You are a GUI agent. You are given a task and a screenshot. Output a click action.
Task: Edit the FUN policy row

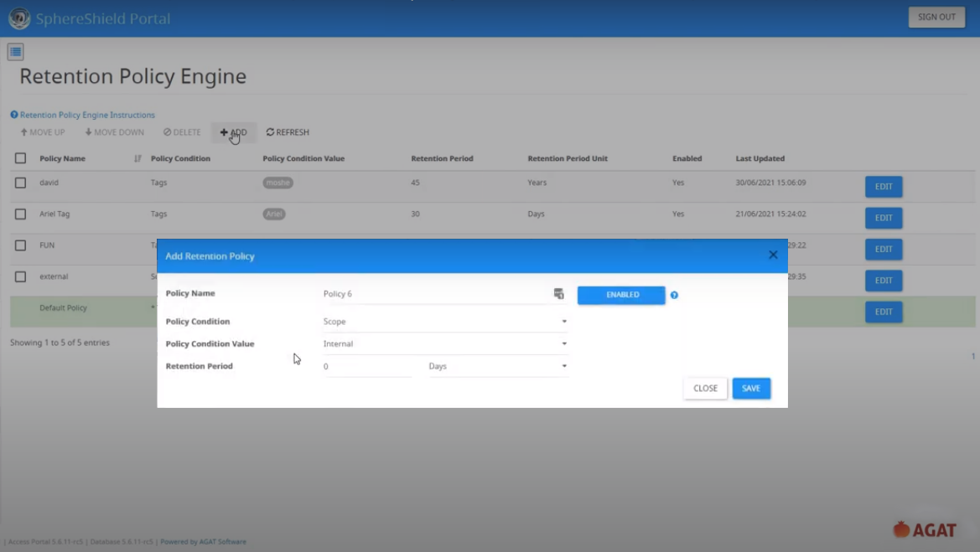(883, 249)
